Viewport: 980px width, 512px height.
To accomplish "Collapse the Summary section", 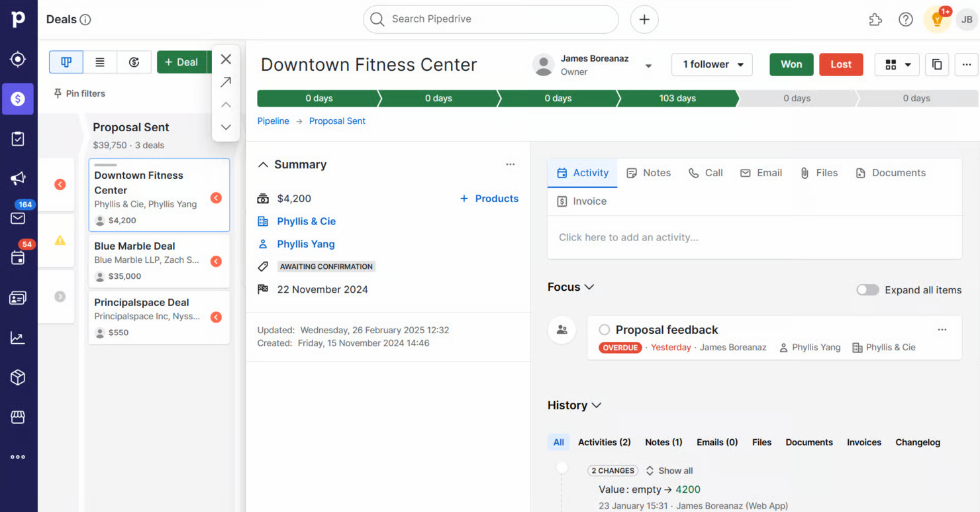I will (263, 164).
